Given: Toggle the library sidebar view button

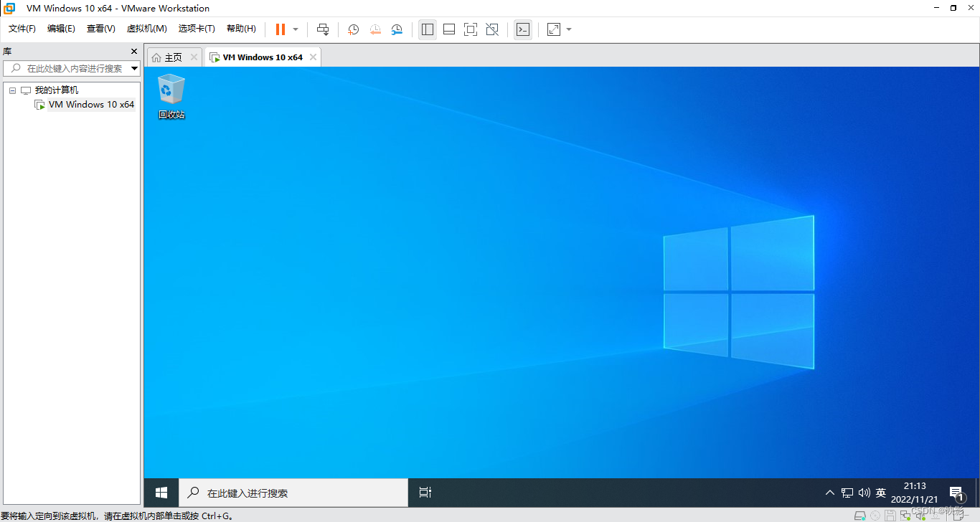Looking at the screenshot, I should (428, 29).
